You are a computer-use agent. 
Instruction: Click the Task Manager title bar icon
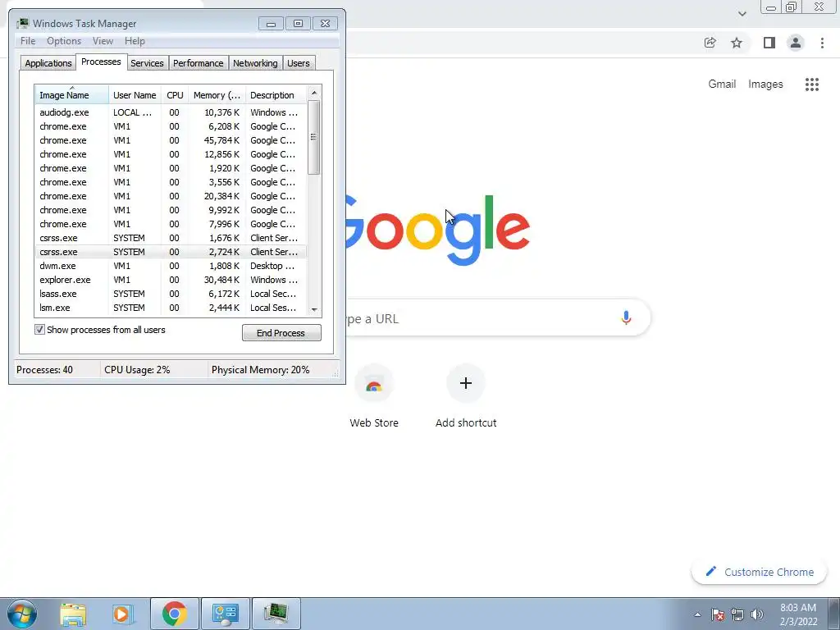point(22,24)
